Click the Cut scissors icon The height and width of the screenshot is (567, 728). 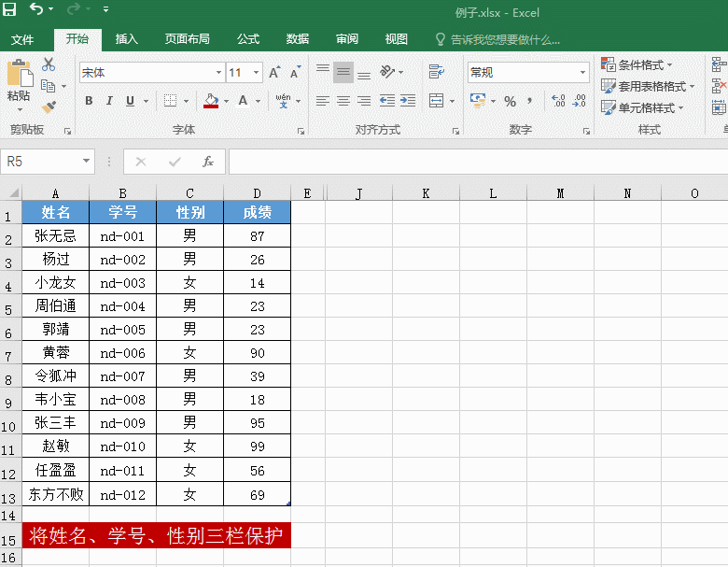tap(49, 64)
